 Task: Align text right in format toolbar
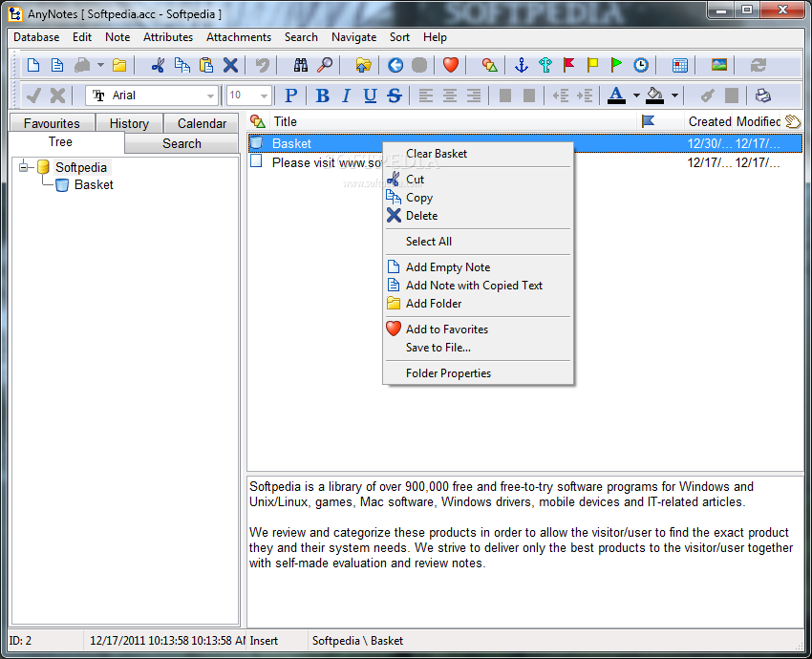pos(473,96)
